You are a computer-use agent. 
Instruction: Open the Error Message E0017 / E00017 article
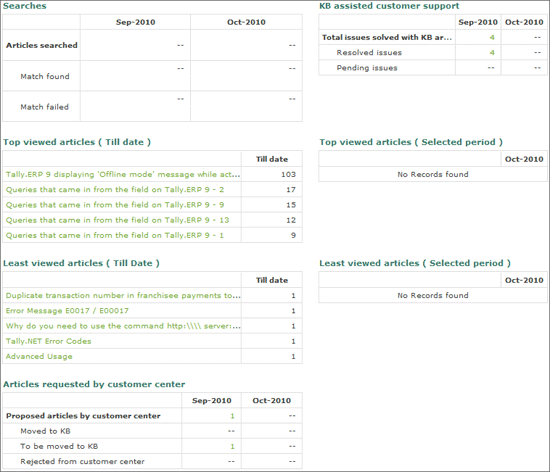(x=67, y=311)
